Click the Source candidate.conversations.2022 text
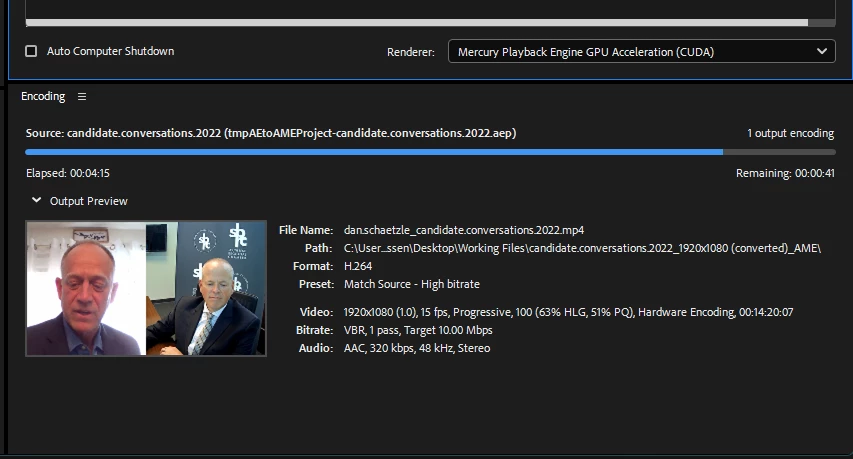Image resolution: width=853 pixels, height=459 pixels. (x=271, y=133)
